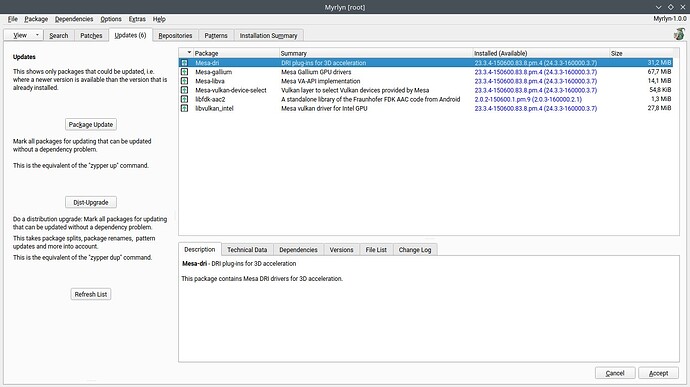Click the Cancel button

(x=615, y=373)
